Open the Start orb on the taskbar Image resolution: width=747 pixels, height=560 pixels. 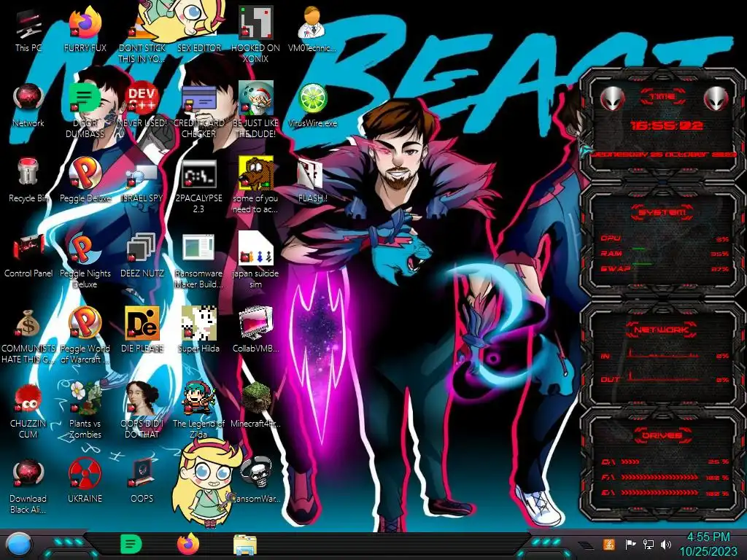pos(19,545)
